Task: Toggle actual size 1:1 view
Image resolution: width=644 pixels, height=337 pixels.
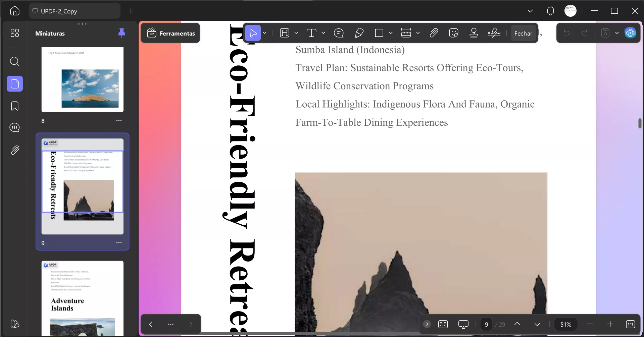Action: pos(630,324)
